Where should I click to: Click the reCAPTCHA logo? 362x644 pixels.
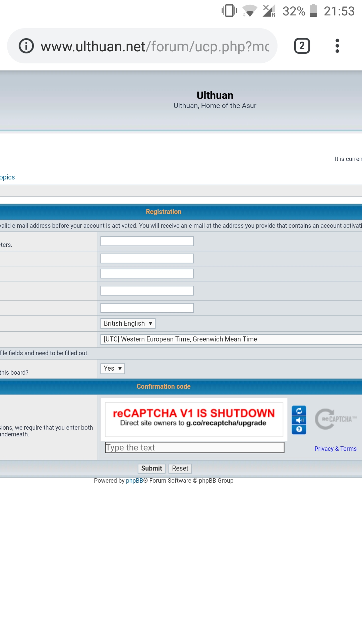pos(335,419)
